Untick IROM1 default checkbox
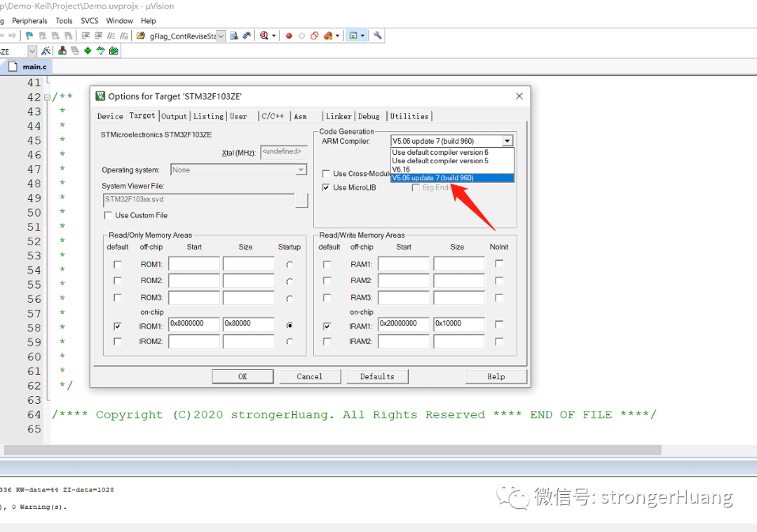Screen dimensions: 757x532 117,327
